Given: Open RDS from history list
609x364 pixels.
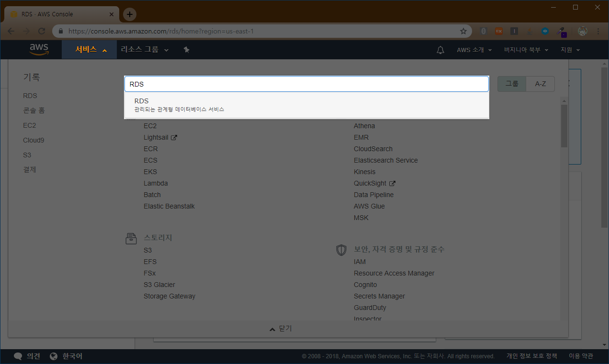Looking at the screenshot, I should [x=30, y=96].
